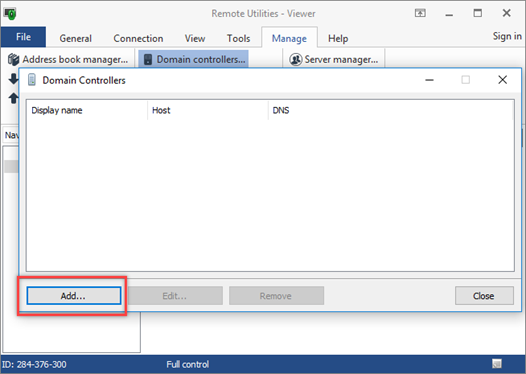Image resolution: width=526 pixels, height=374 pixels.
Task: Close the dialog with the Close button
Action: [x=484, y=296]
